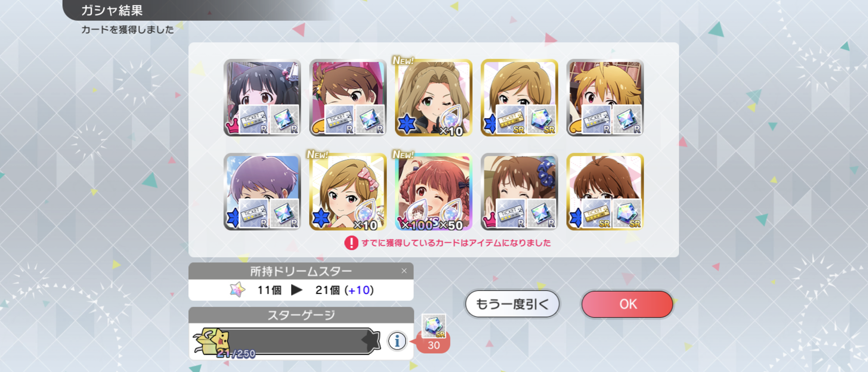868x372 pixels.
Task: Click the red exclamation warning icon
Action: coord(351,243)
